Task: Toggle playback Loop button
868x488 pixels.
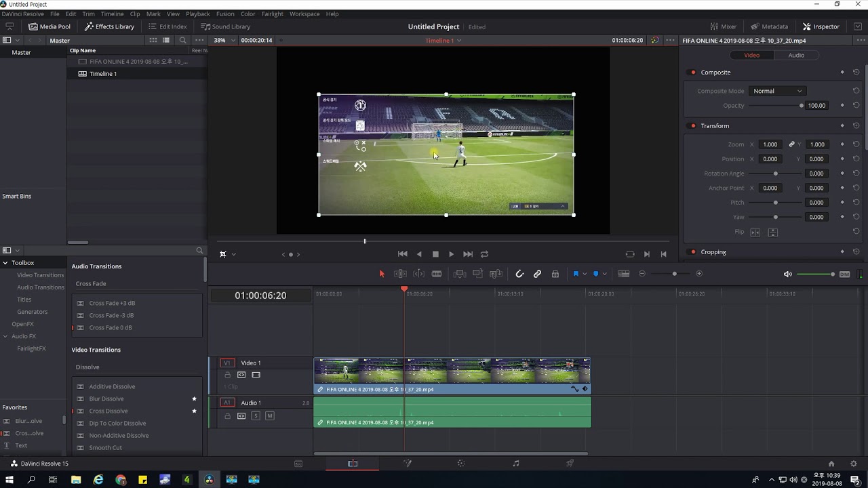Action: tap(484, 254)
